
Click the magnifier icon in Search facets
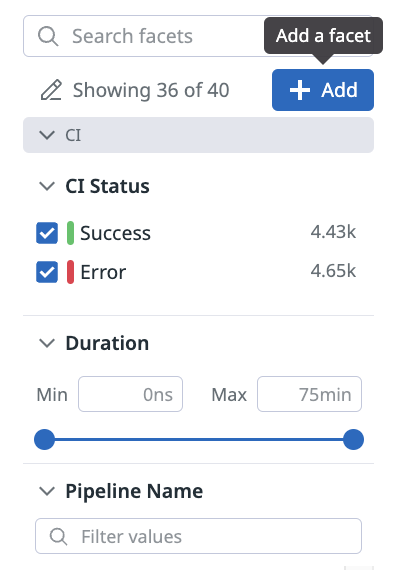(x=48, y=36)
